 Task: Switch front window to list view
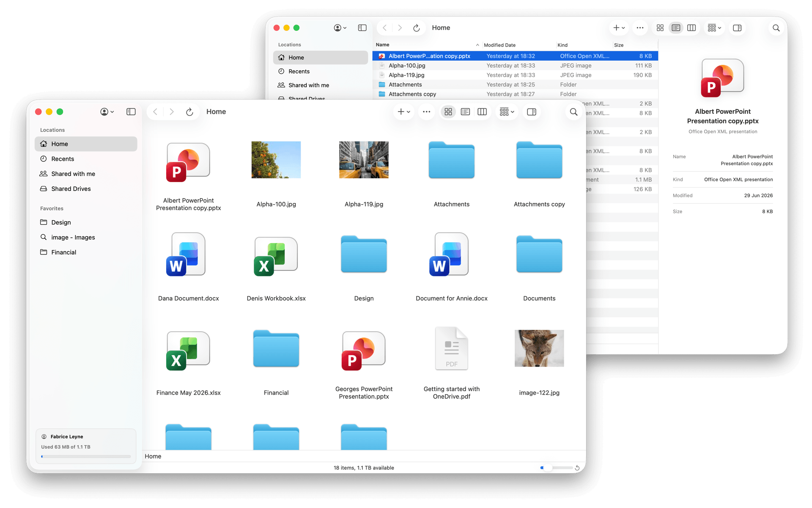pos(465,112)
